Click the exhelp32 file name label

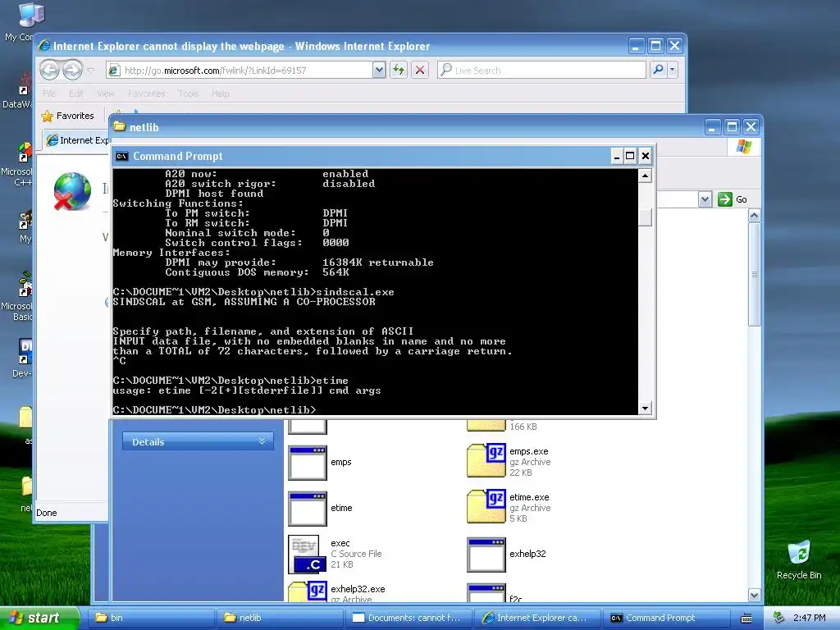point(527,554)
